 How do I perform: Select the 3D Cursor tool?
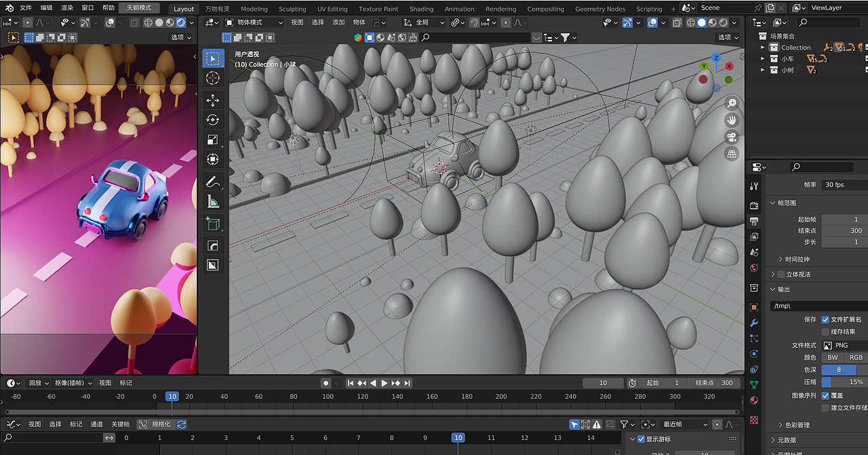(x=213, y=78)
